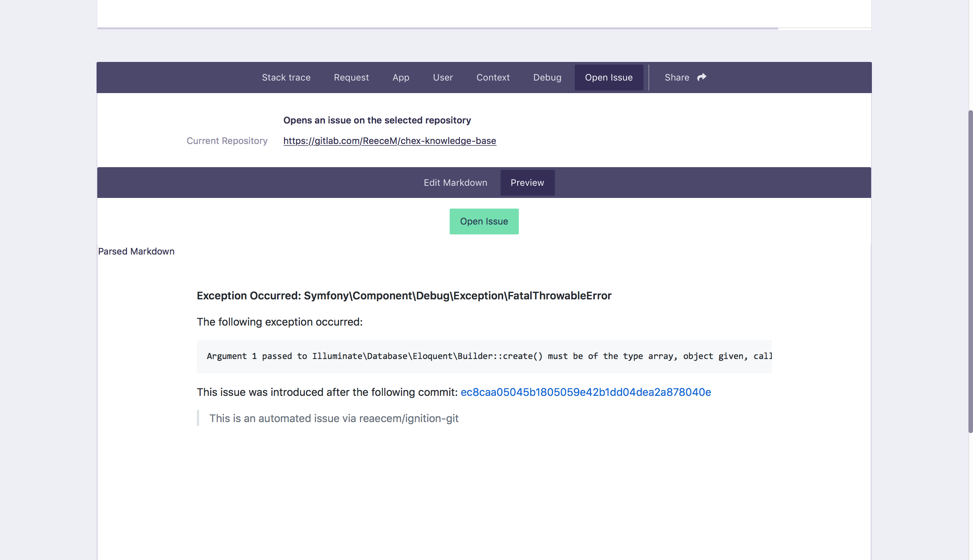The width and height of the screenshot is (973, 560).
Task: Click the horizontal scrollbar at top
Action: coord(437,28)
